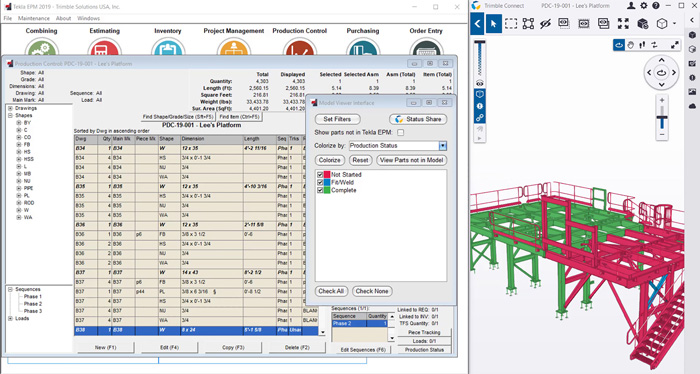Open the image icon in right sidebar
700x374 pixels.
pyautogui.click(x=692, y=91)
